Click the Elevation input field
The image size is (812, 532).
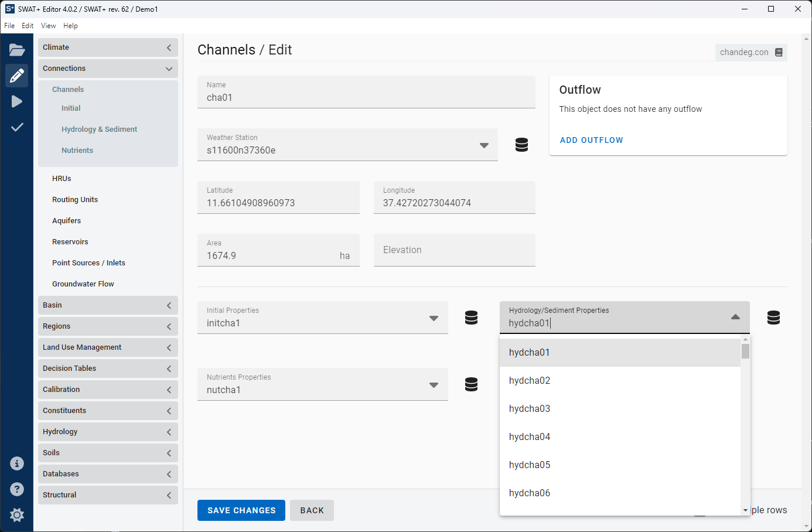click(x=455, y=250)
